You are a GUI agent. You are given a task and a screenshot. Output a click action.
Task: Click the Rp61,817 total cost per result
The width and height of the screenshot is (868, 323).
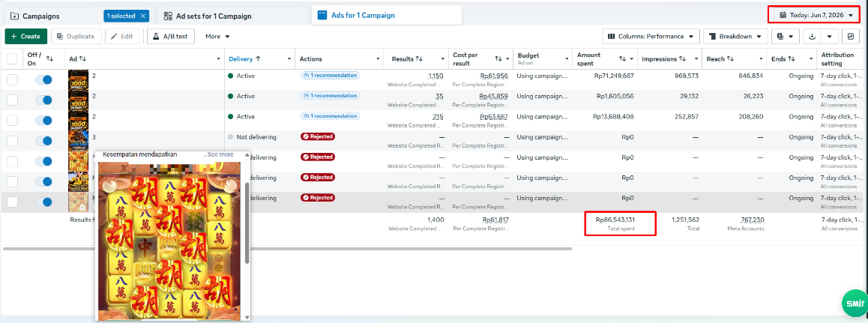495,220
